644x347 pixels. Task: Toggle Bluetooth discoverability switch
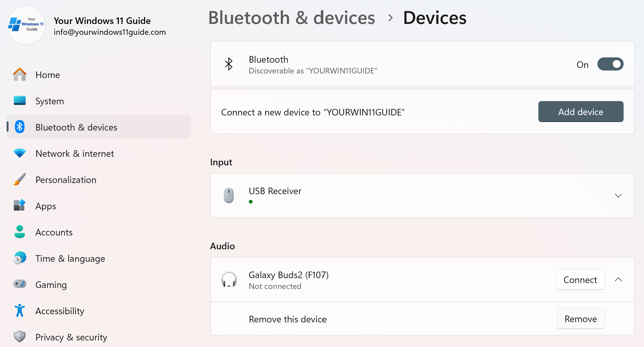click(x=610, y=64)
